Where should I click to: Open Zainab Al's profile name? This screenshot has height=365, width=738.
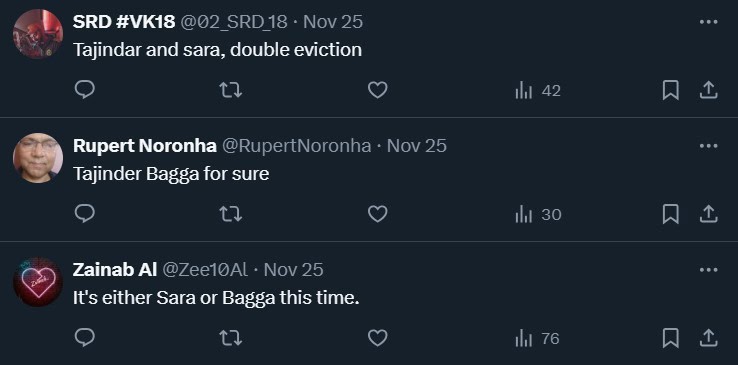[x=115, y=270]
